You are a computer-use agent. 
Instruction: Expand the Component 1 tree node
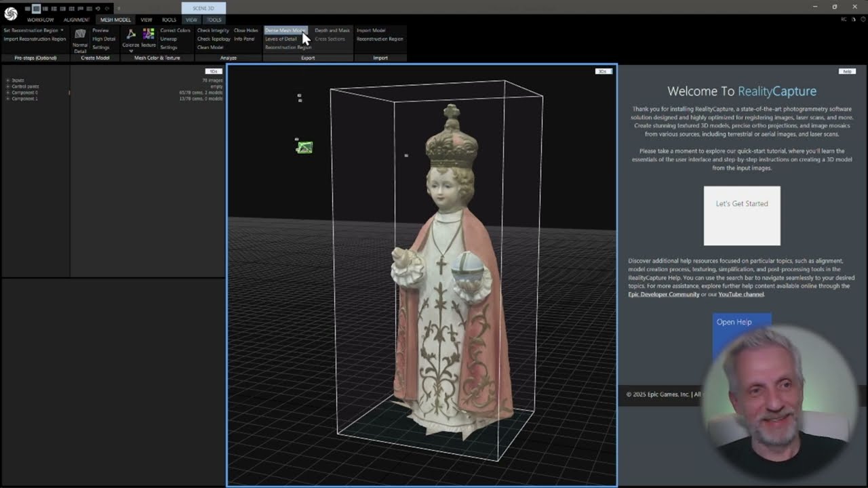coord(7,99)
